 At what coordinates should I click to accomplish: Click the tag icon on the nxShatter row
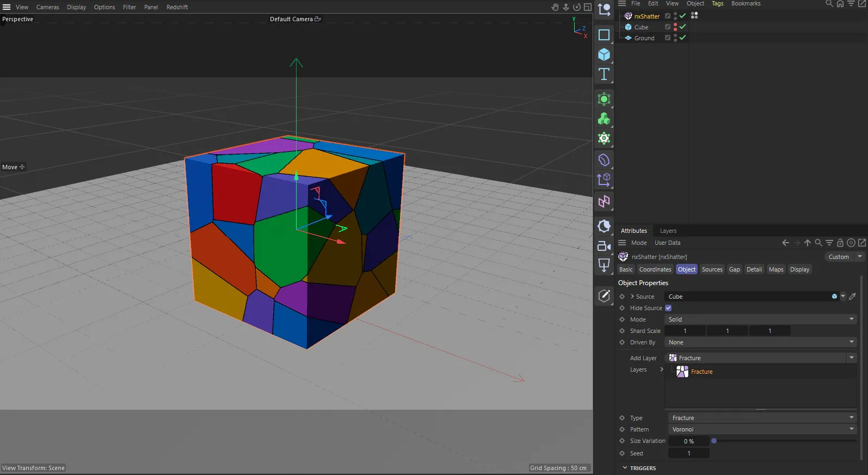(694, 16)
